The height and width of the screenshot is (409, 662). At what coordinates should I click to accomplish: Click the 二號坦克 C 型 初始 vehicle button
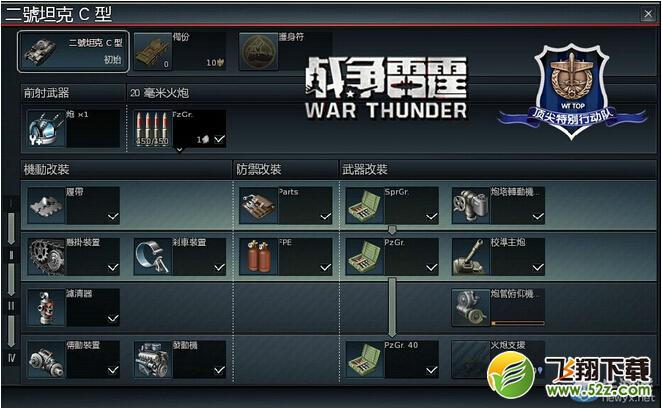tap(73, 51)
